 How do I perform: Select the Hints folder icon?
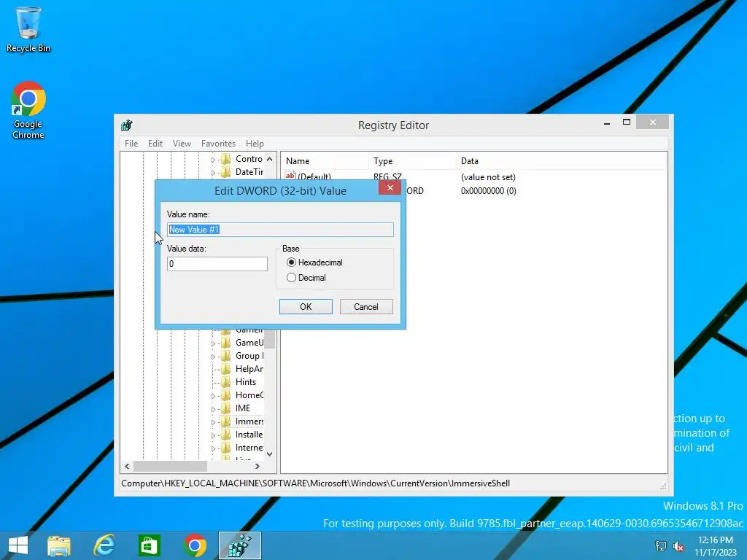(x=226, y=382)
